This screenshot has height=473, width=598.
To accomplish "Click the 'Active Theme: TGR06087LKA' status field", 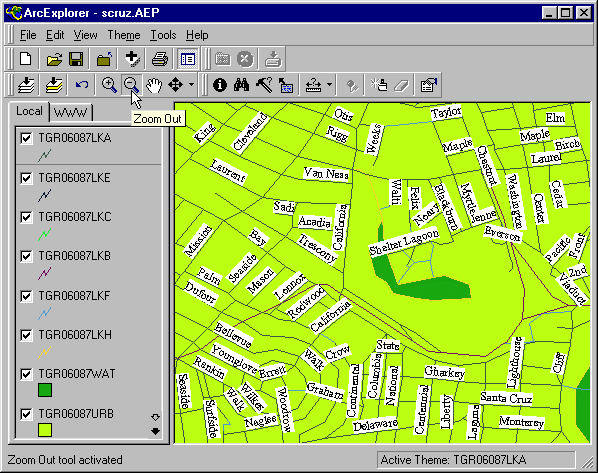I will click(x=476, y=460).
